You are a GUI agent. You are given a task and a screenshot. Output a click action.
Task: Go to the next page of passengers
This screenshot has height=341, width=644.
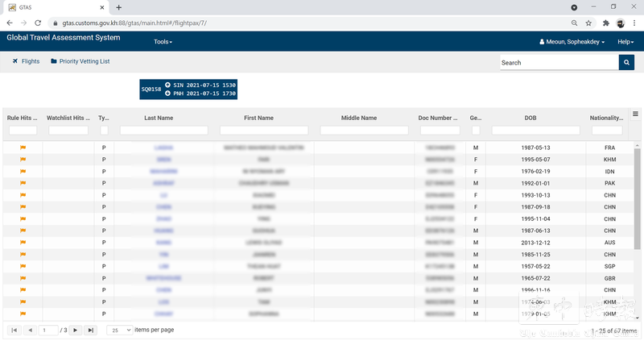tap(75, 330)
